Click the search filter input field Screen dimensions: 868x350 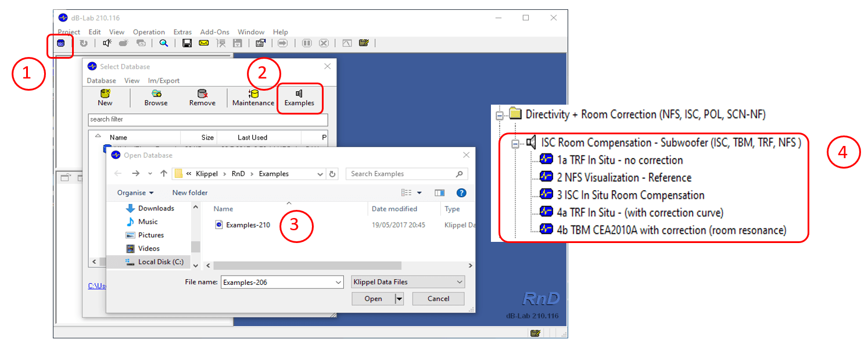(x=208, y=119)
